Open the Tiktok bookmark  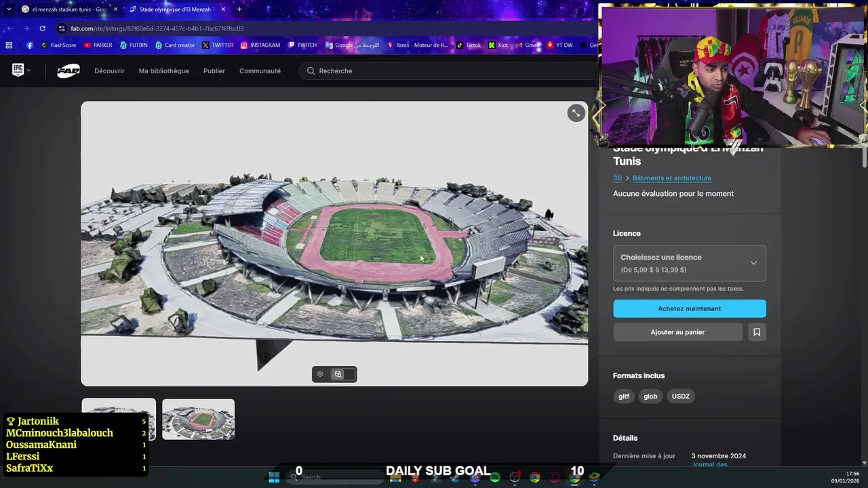469,45
